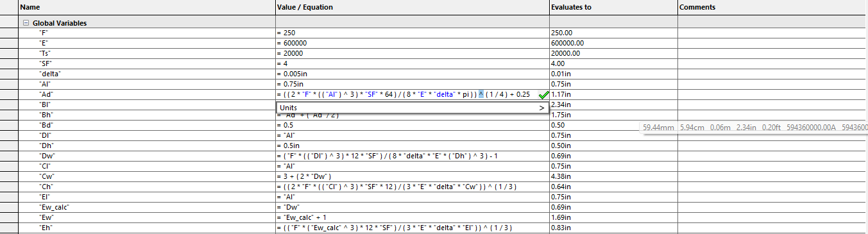Edit the value field '= 0.5in' for Dh
This screenshot has width=868, height=234.
pyautogui.click(x=413, y=146)
